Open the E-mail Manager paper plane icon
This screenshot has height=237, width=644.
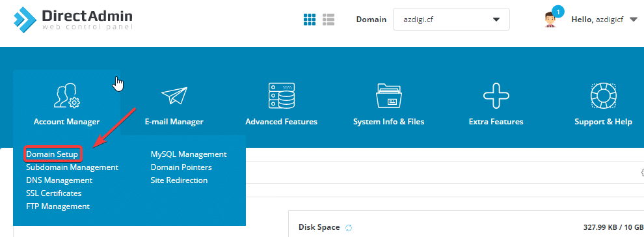click(x=174, y=96)
